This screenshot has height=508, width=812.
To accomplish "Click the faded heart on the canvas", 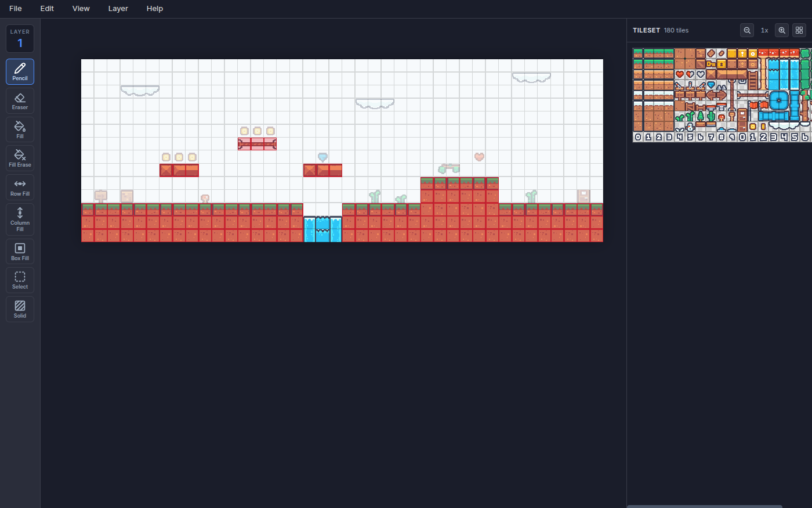I will point(479,157).
